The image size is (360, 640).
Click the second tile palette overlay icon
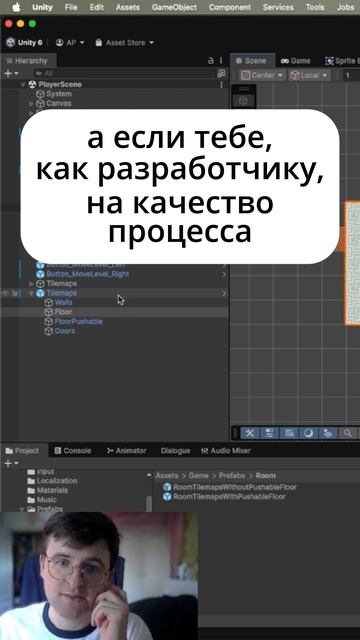click(x=269, y=433)
